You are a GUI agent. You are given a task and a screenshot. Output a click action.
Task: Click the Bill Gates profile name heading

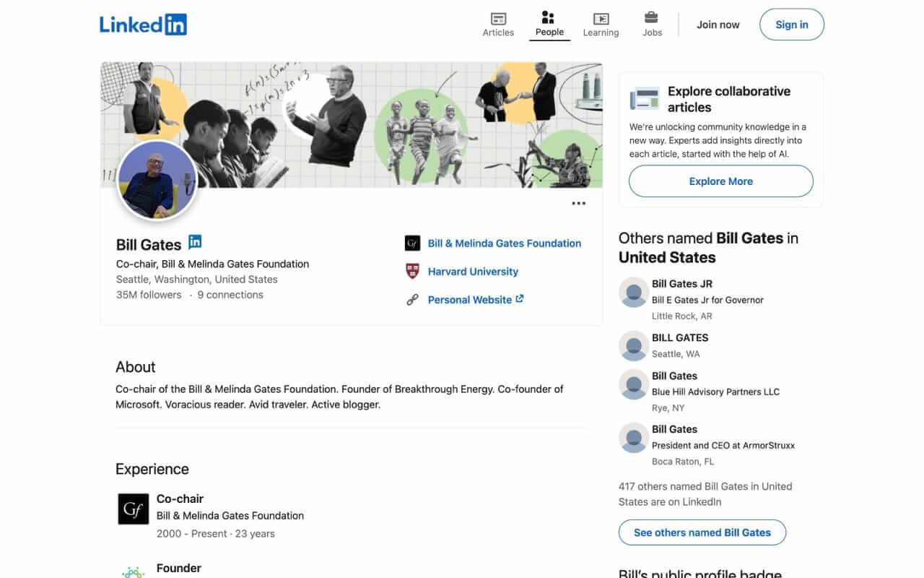pyautogui.click(x=149, y=244)
